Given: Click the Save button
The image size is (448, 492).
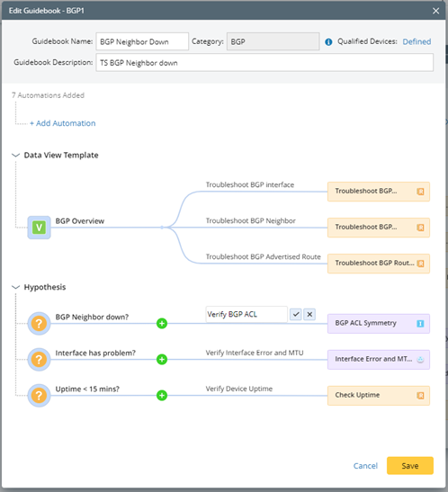Looking at the screenshot, I should coord(410,466).
